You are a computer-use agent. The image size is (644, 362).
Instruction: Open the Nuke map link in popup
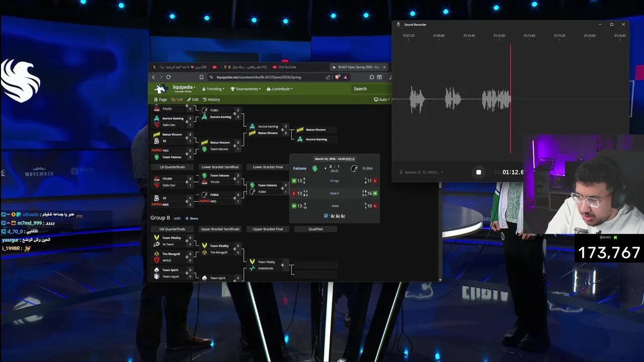point(335,206)
